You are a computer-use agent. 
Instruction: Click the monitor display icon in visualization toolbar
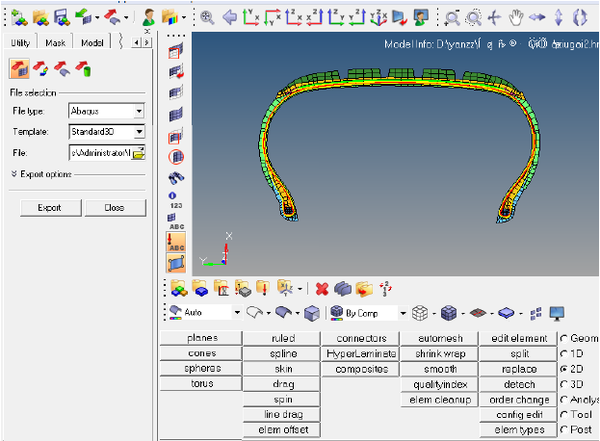tap(557, 314)
